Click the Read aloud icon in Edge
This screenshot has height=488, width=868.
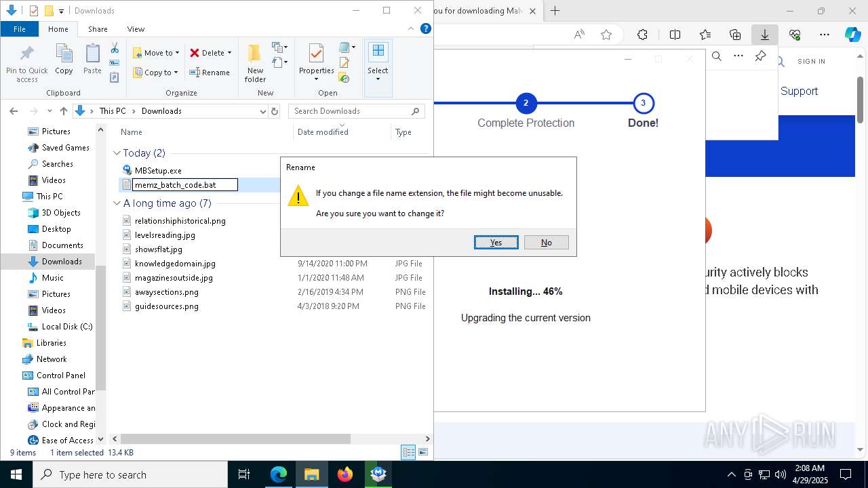(579, 35)
